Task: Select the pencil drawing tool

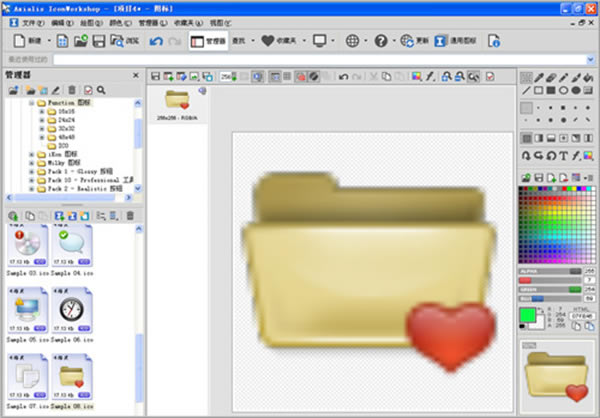Action: 563,78
